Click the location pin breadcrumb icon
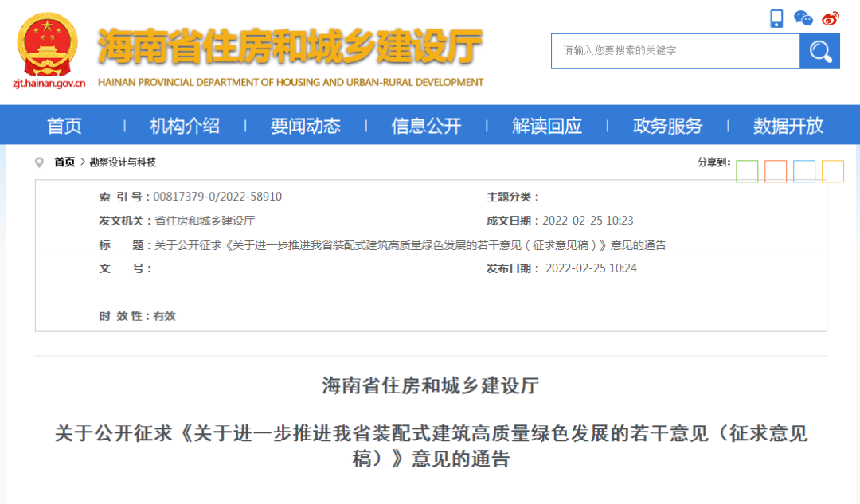 coord(38,162)
